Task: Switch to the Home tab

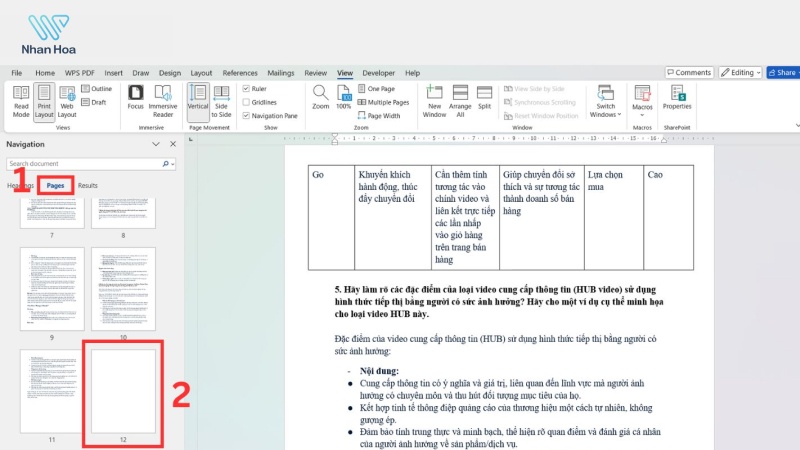Action: [x=45, y=73]
